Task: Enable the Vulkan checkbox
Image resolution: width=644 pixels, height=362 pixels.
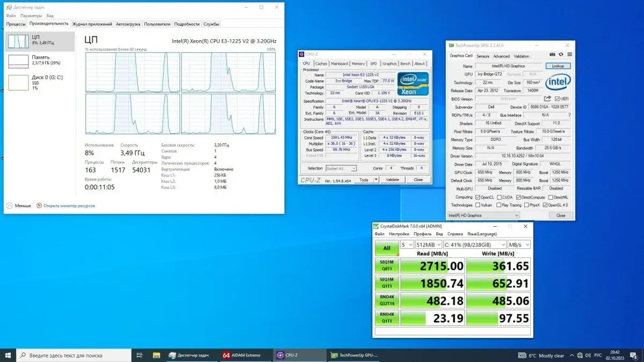Action: [478, 205]
